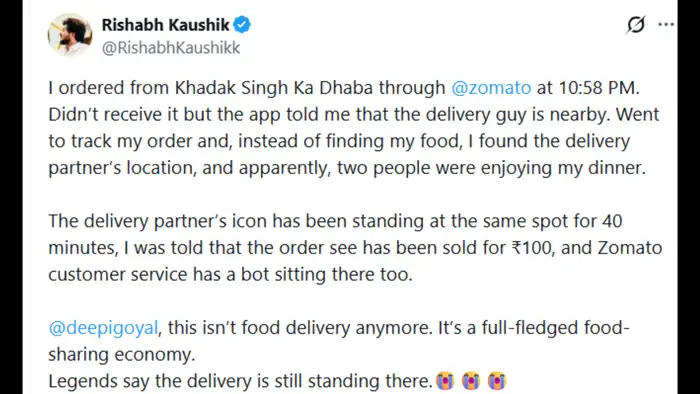Click the Rishabh Kaushik display name
This screenshot has height=394, width=700.
click(x=166, y=25)
